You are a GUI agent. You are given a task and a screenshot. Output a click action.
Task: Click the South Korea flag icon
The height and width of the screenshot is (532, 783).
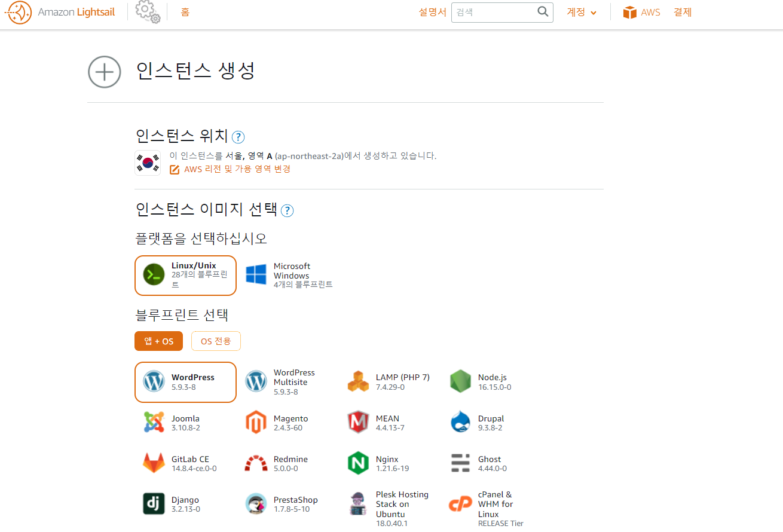pos(148,163)
